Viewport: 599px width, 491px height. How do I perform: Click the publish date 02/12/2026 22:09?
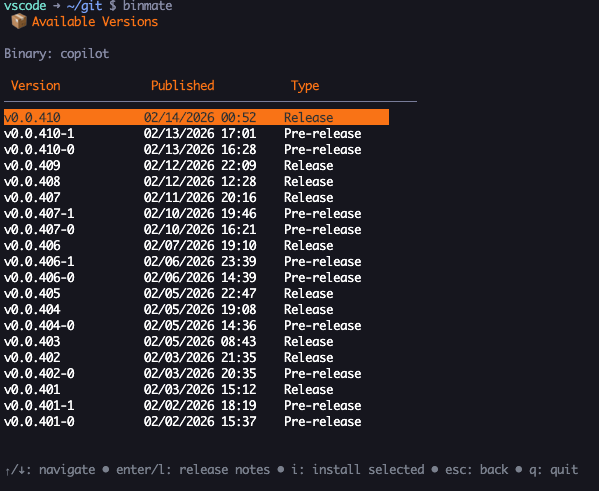click(x=200, y=165)
